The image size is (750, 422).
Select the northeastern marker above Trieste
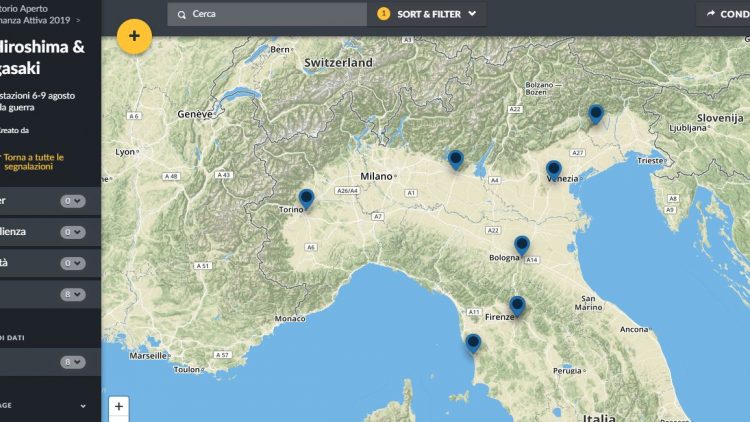click(x=596, y=114)
